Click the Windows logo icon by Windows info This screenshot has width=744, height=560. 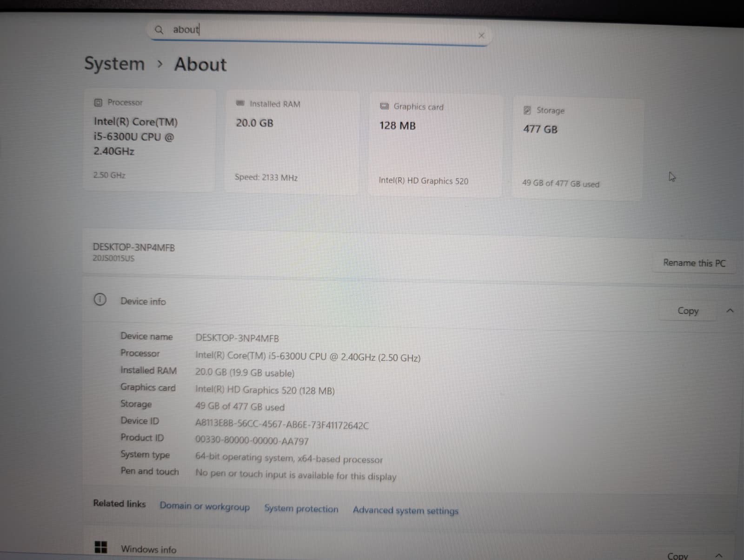(x=100, y=547)
